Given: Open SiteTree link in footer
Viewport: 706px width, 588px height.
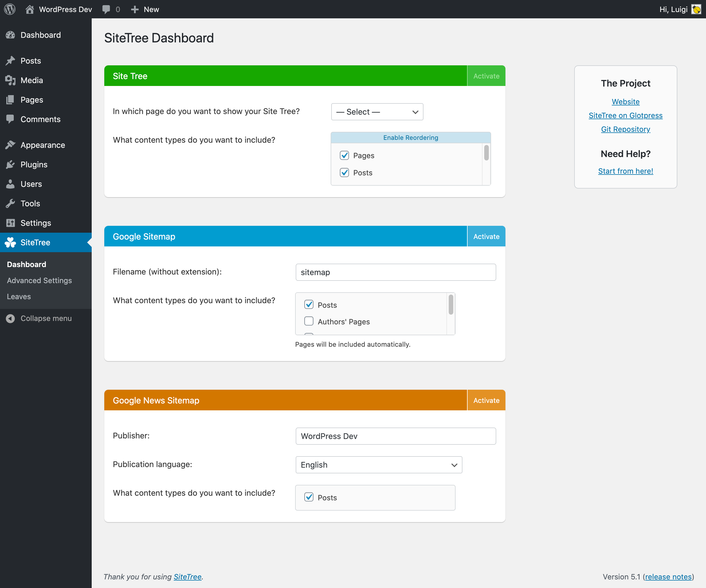Looking at the screenshot, I should [187, 577].
